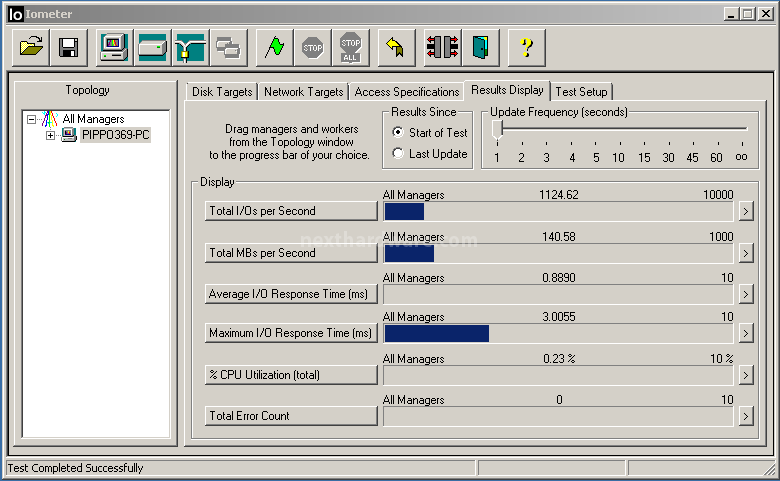Click the Average I/O Response Time button
The image size is (780, 481).
point(291,294)
